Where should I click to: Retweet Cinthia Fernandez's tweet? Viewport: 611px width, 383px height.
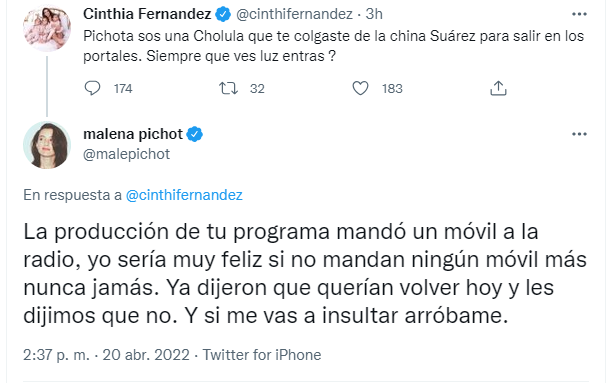[x=228, y=88]
